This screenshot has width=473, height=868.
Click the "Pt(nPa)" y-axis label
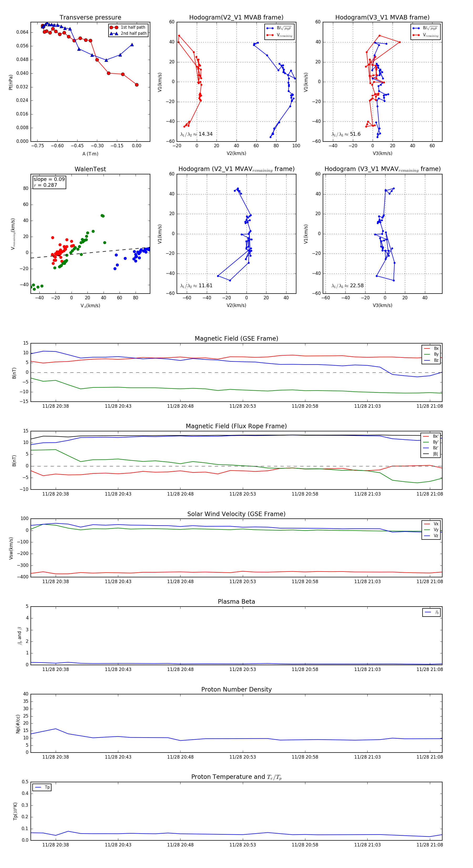11,82
